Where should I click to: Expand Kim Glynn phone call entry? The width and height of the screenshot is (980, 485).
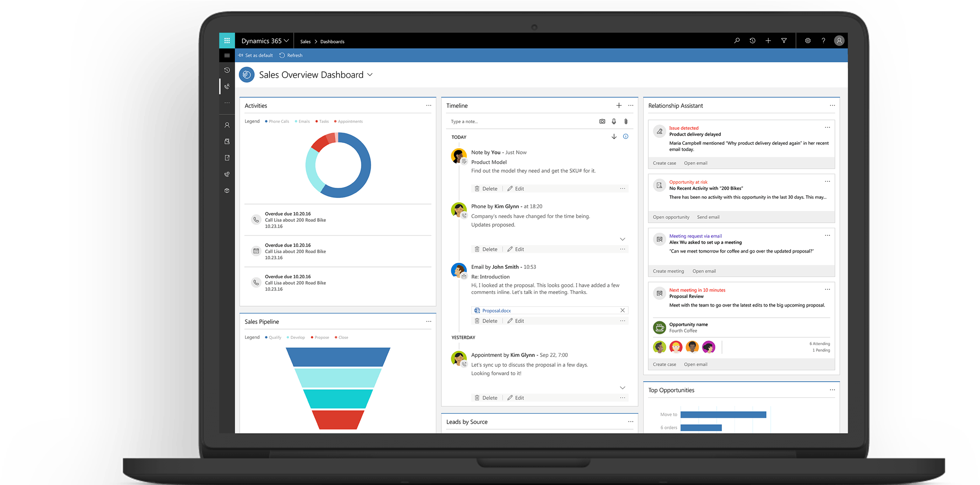click(x=622, y=239)
